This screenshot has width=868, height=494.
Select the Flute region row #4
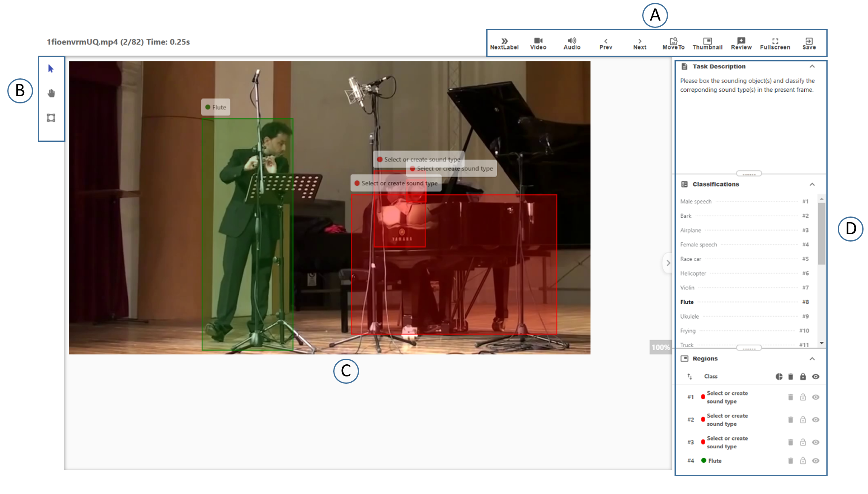(750, 461)
